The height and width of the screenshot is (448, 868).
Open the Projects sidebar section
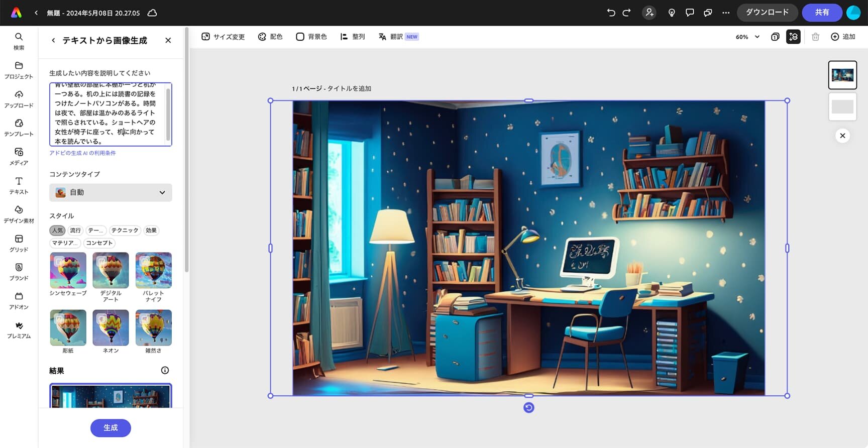19,70
